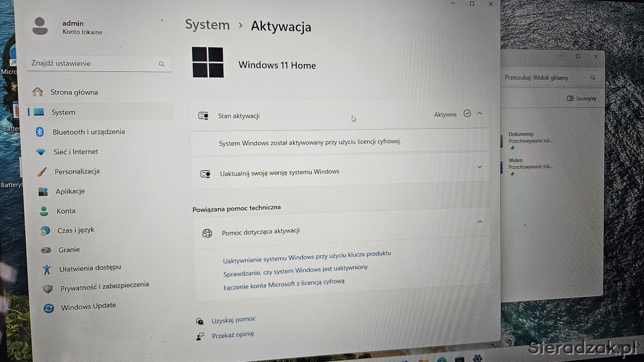Close the Explorer window behind Settings
The width and height of the screenshot is (644, 362).
[596, 56]
